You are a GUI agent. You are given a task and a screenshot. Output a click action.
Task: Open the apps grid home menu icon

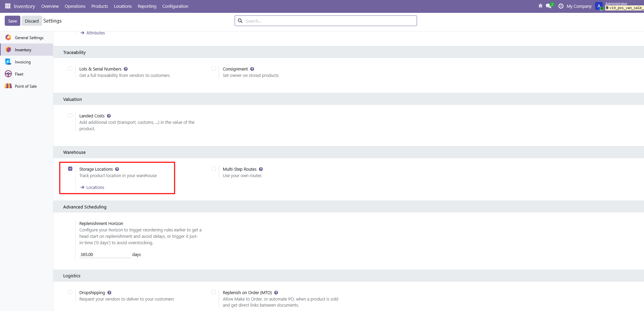[x=8, y=6]
